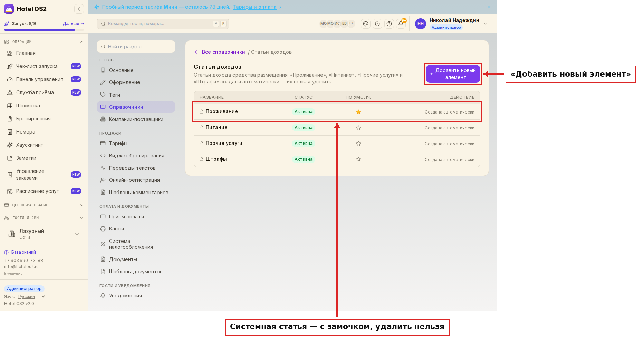Viewport: 644px width, 344px height.
Task: Collapse the sidebar with chevron button
Action: (79, 9)
